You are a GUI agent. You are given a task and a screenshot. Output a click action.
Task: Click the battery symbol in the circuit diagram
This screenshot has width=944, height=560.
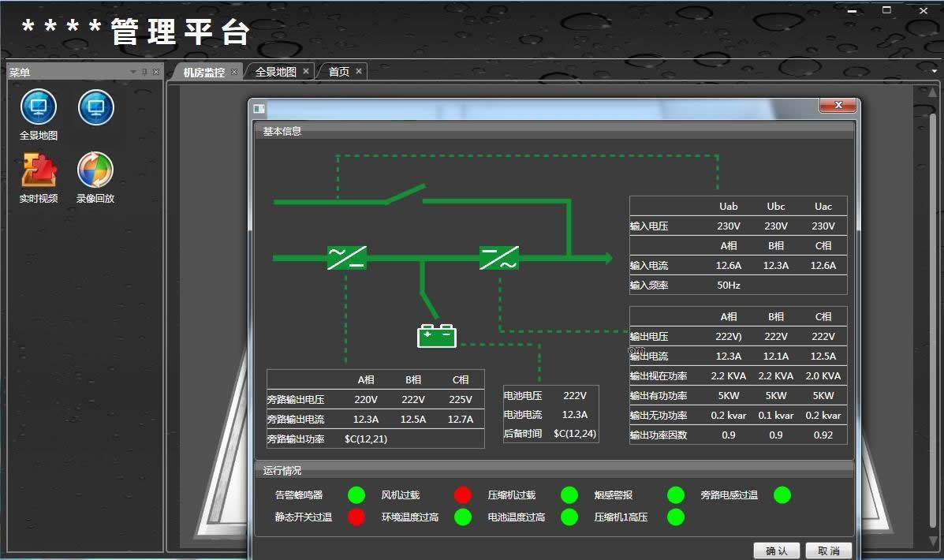pyautogui.click(x=435, y=334)
